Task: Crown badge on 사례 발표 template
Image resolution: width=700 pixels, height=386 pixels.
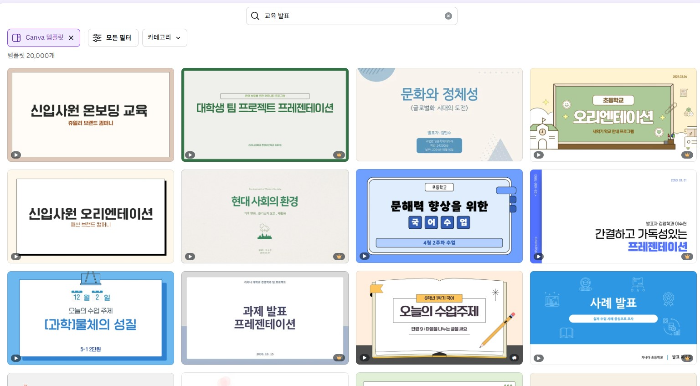Action: click(x=687, y=358)
